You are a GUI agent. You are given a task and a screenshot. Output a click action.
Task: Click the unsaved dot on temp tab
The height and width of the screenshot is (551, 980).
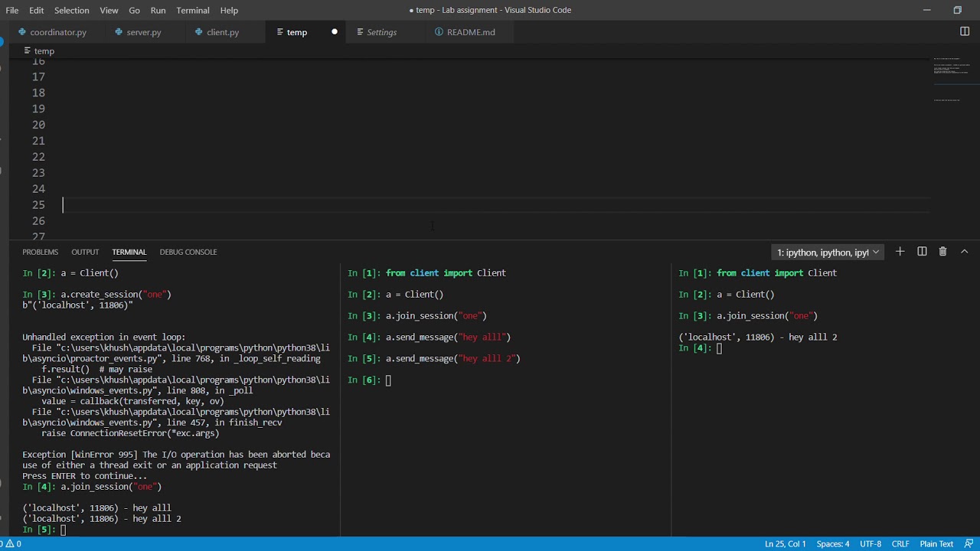point(335,32)
